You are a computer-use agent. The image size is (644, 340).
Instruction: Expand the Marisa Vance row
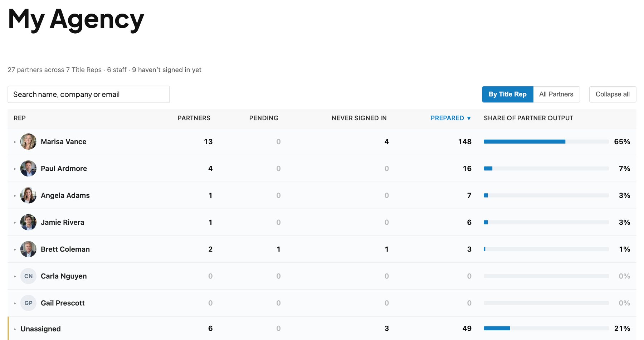pyautogui.click(x=15, y=142)
